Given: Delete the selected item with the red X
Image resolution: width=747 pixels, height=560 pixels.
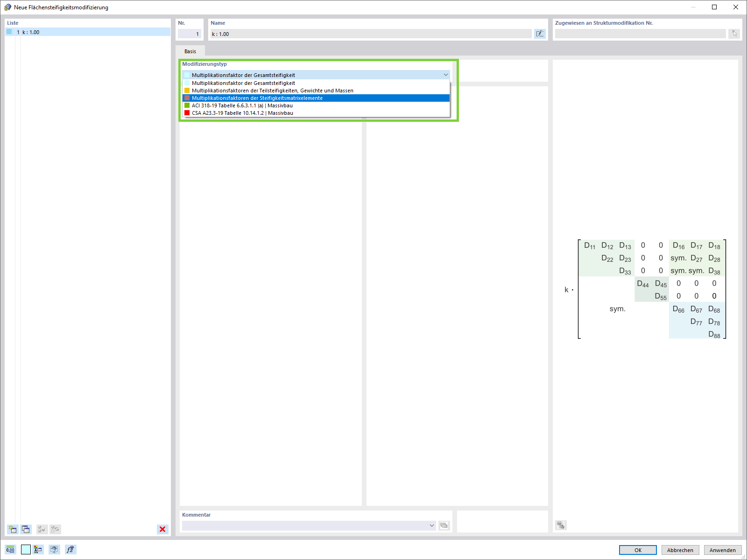Looking at the screenshot, I should point(162,529).
